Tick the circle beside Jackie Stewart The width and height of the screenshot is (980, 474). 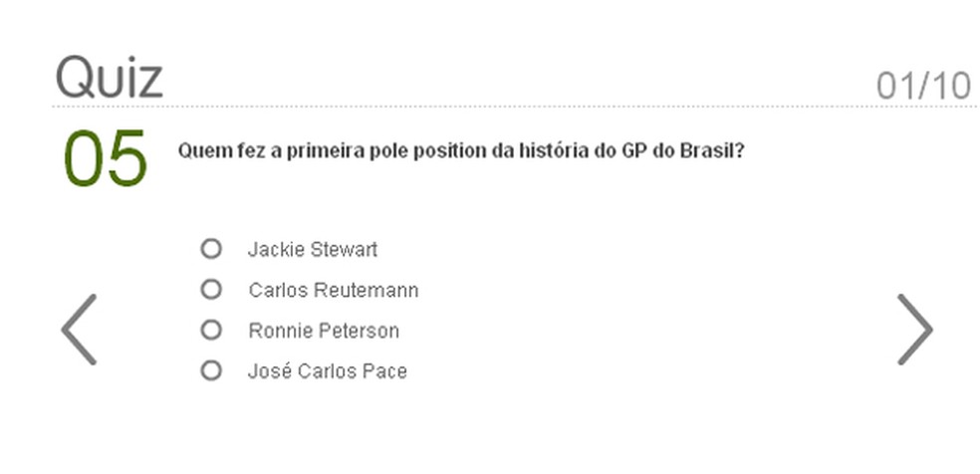[x=211, y=249]
